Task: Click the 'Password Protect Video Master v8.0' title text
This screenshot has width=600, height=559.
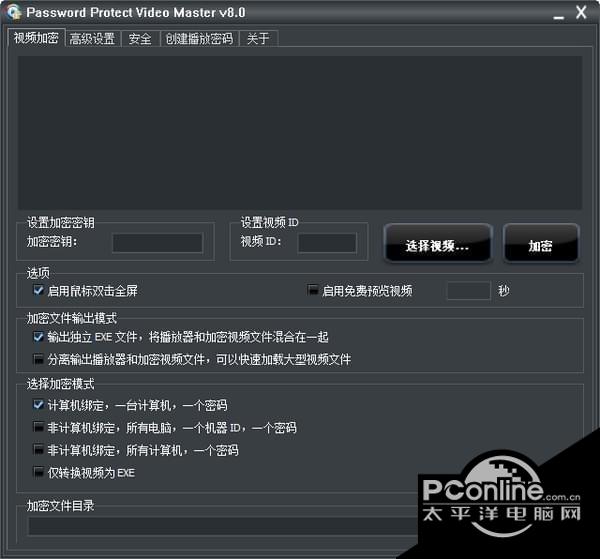Action: tap(136, 13)
